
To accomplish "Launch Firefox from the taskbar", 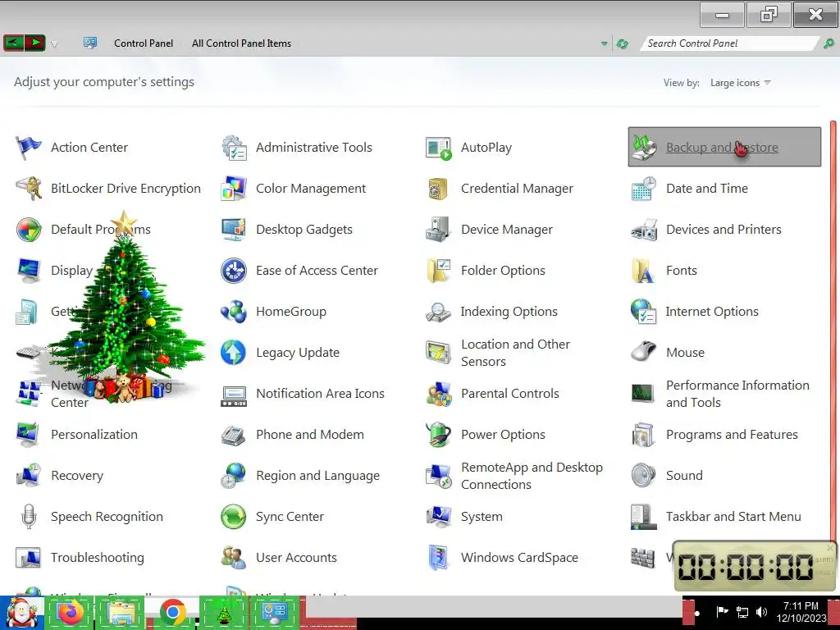I will [x=71, y=613].
